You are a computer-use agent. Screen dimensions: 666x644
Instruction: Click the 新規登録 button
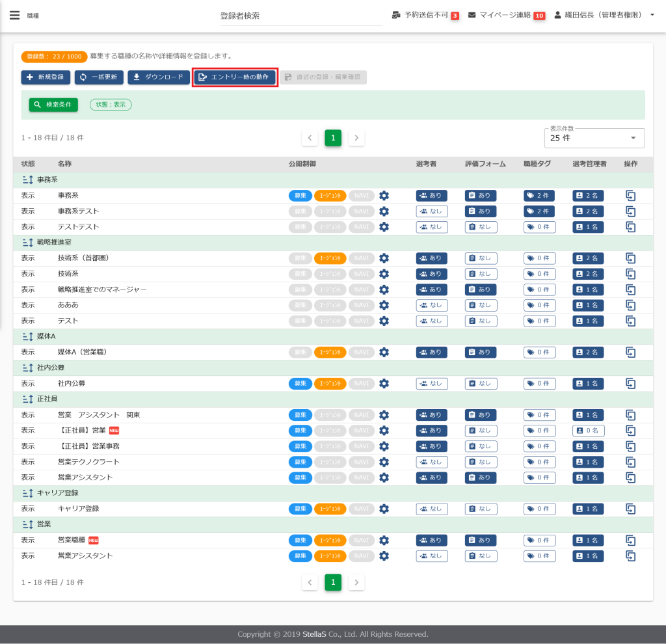coord(46,77)
